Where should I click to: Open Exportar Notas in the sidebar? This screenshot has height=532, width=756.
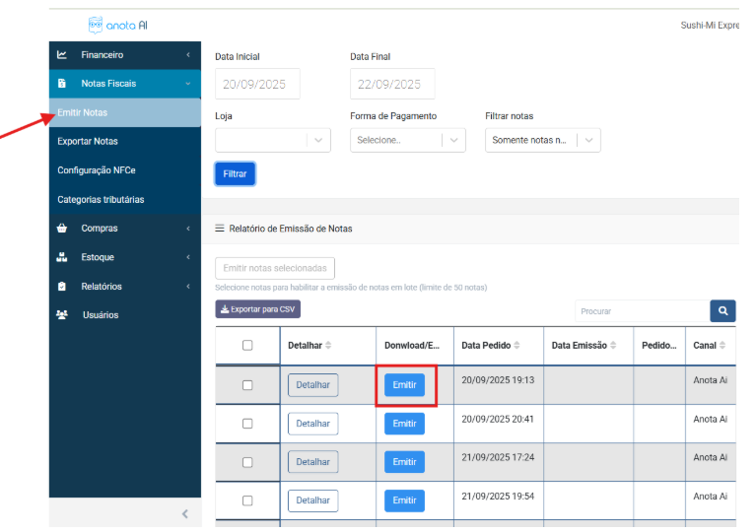[x=88, y=142]
